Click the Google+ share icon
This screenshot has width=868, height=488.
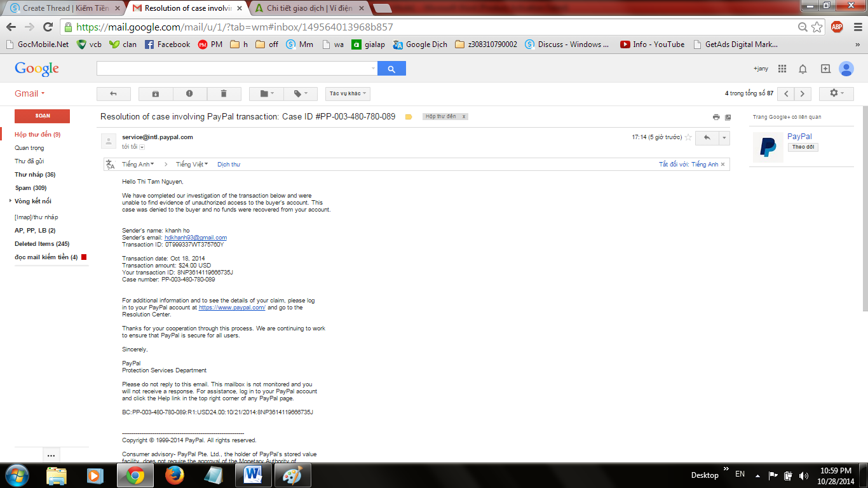[825, 69]
